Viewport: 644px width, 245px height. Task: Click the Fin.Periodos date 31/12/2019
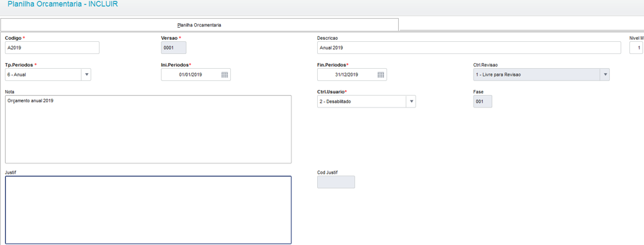(347, 75)
